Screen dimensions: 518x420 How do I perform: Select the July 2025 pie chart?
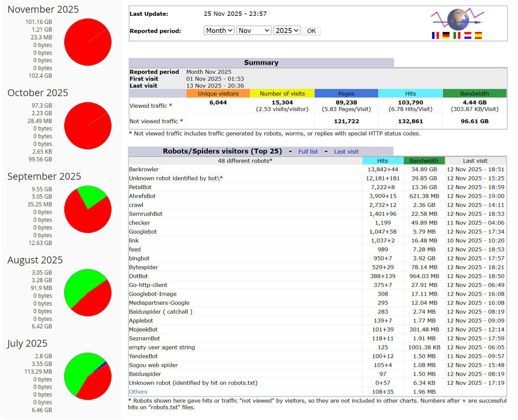pos(88,376)
